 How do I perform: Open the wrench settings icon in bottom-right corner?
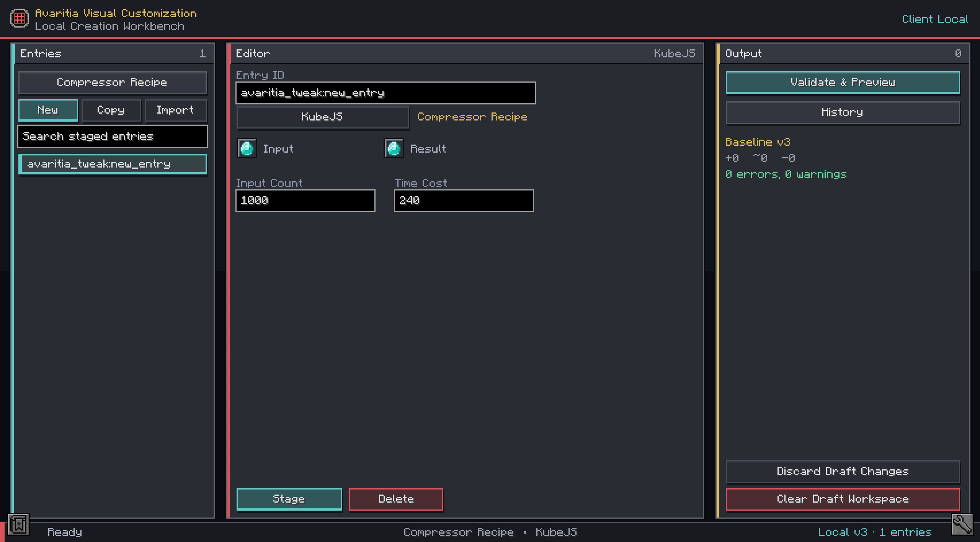[962, 524]
